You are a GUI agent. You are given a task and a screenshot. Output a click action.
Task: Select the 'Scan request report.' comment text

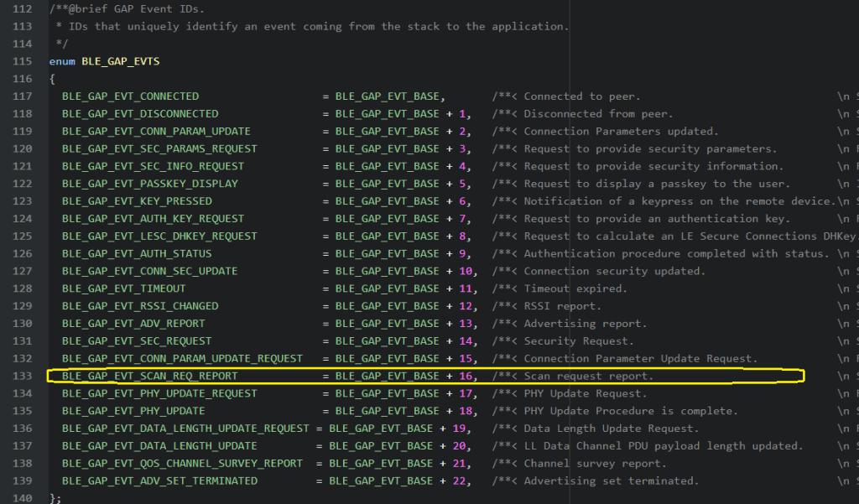588,376
